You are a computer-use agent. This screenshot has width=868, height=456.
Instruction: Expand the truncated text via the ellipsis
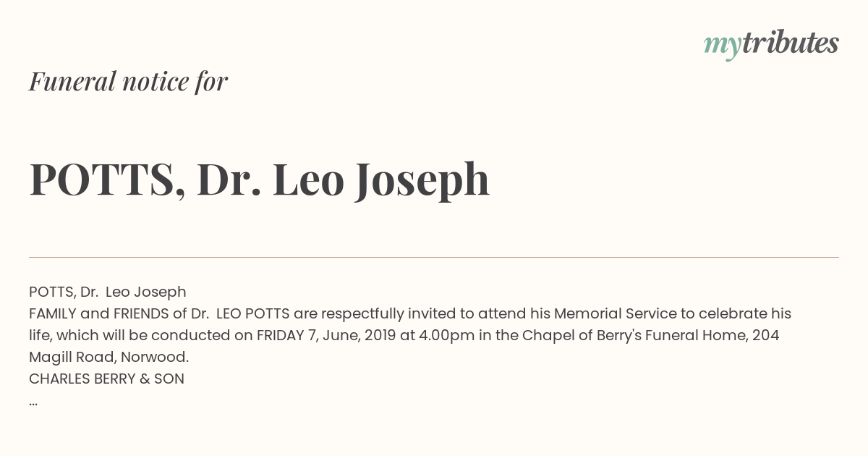(x=33, y=402)
